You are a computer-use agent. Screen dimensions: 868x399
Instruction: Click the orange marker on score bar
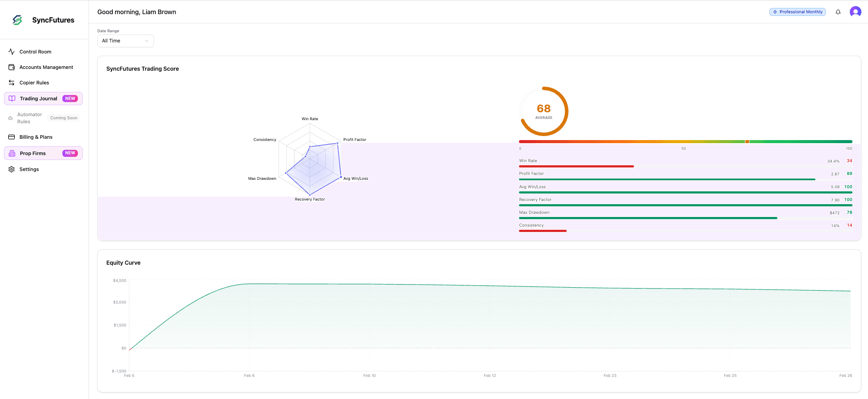point(747,141)
